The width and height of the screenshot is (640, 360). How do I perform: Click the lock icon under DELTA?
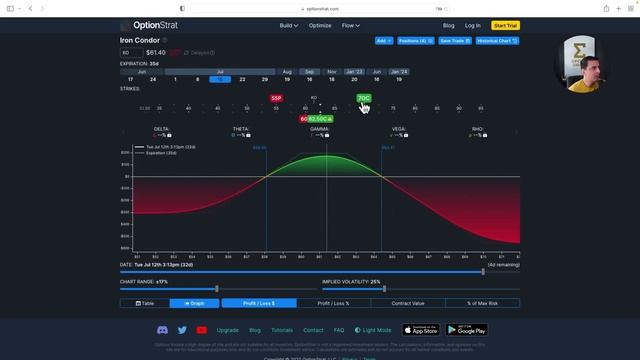[x=169, y=135]
